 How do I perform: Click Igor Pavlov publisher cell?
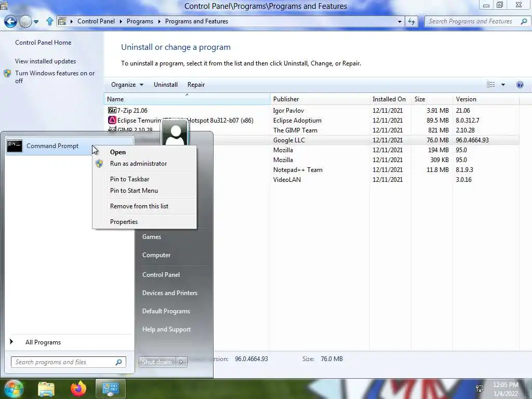click(x=289, y=111)
